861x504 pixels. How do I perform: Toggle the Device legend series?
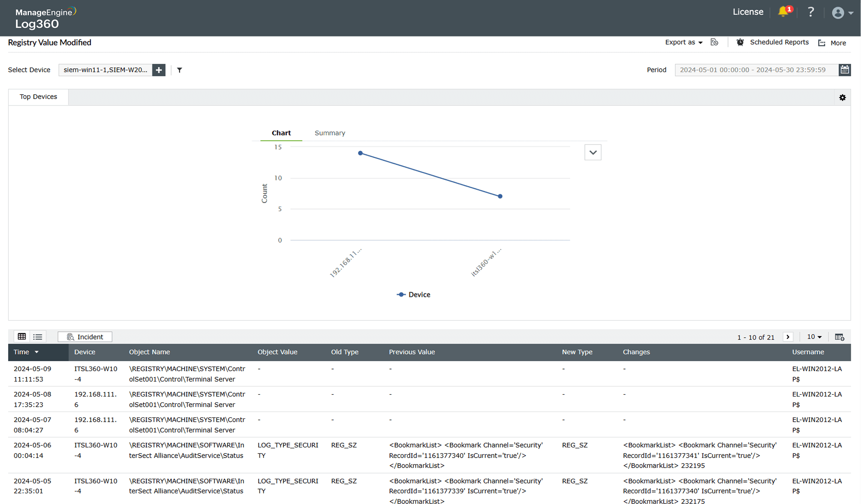coord(413,294)
